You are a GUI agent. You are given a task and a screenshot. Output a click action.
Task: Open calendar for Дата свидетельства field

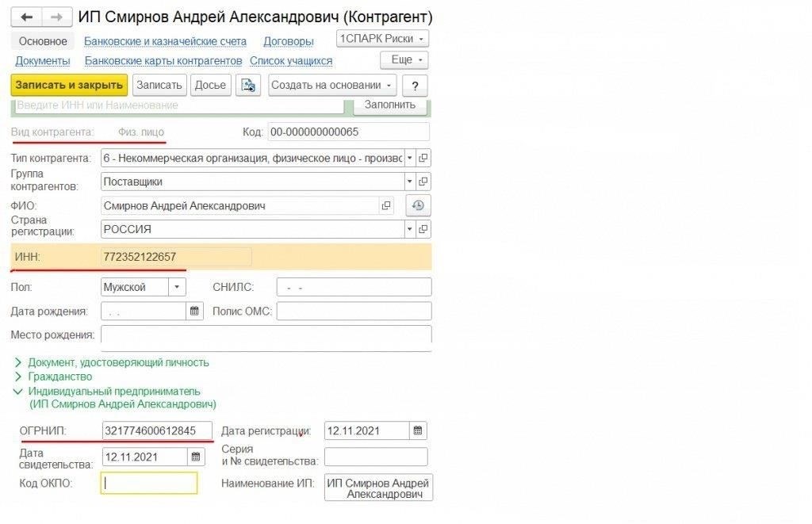tap(195, 457)
